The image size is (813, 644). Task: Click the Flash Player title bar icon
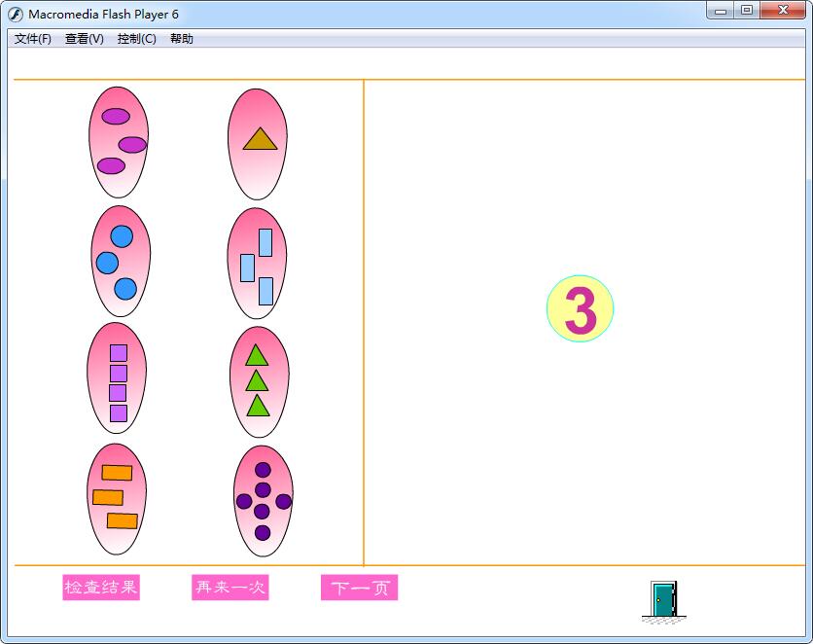click(x=16, y=14)
